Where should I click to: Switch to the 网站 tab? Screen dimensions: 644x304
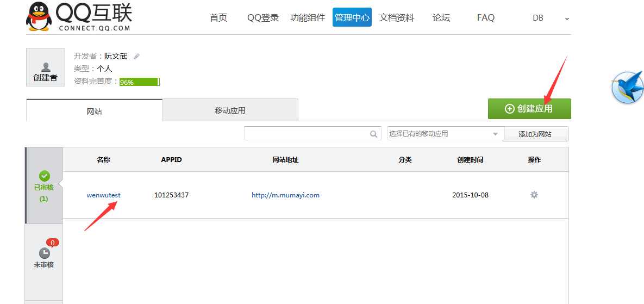[94, 110]
